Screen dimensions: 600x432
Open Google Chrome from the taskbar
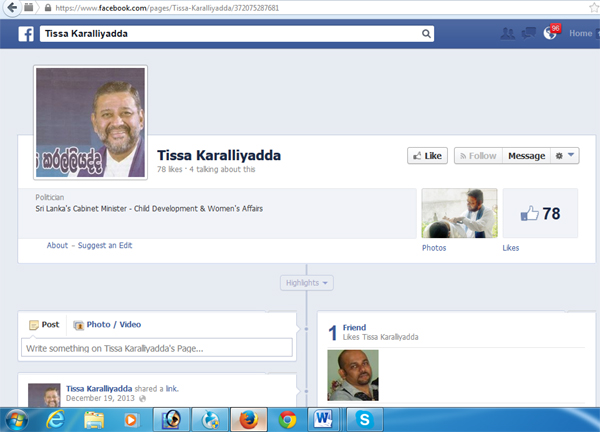coord(287,420)
